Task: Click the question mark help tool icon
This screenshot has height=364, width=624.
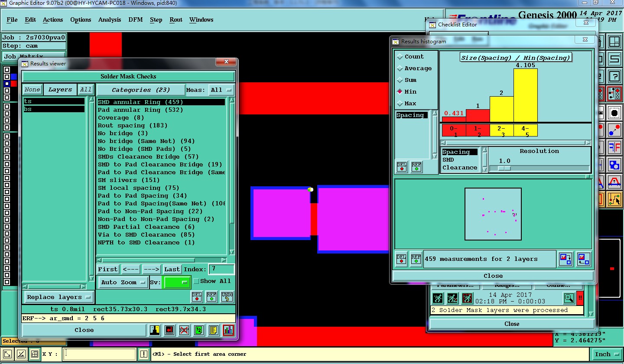Action: tap(614, 77)
